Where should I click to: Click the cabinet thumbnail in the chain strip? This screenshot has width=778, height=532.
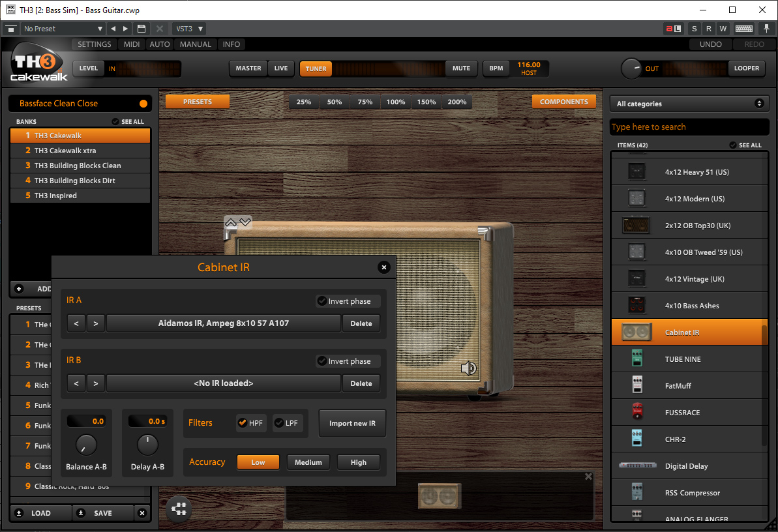(440, 495)
